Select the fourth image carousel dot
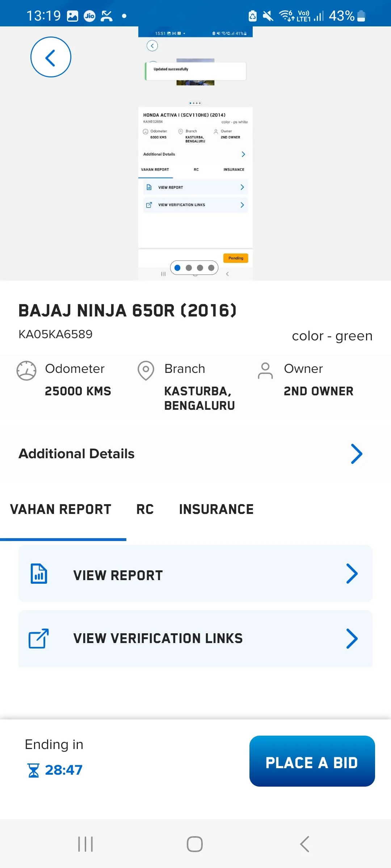The image size is (391, 868). point(211,268)
